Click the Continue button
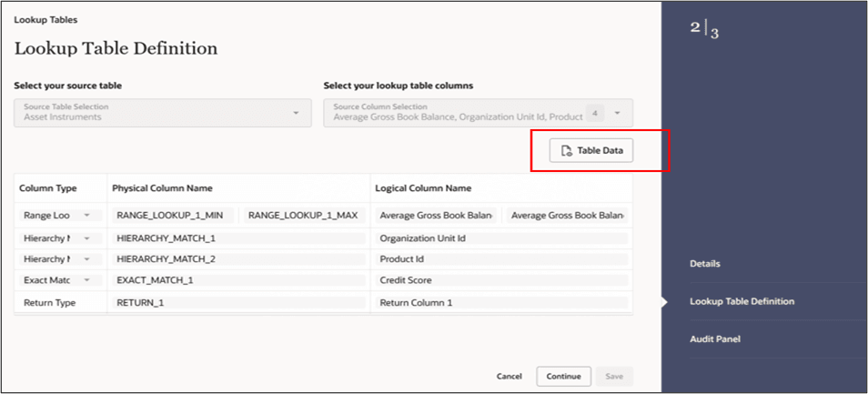Screen dimensions: 868x394 click(563, 377)
